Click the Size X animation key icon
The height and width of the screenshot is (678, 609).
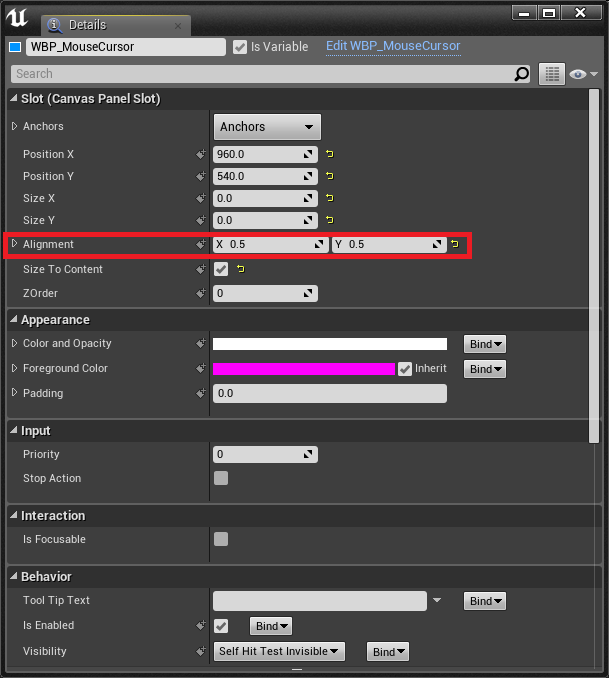201,198
